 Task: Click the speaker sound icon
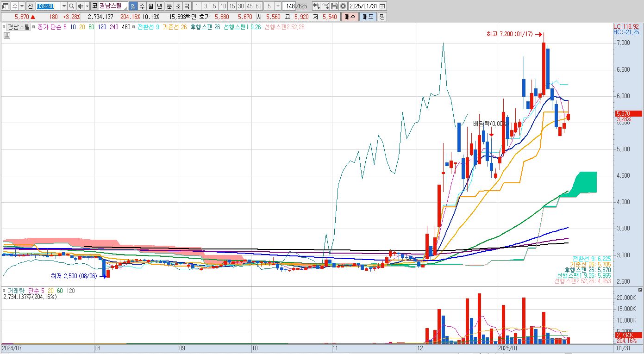(81, 6)
